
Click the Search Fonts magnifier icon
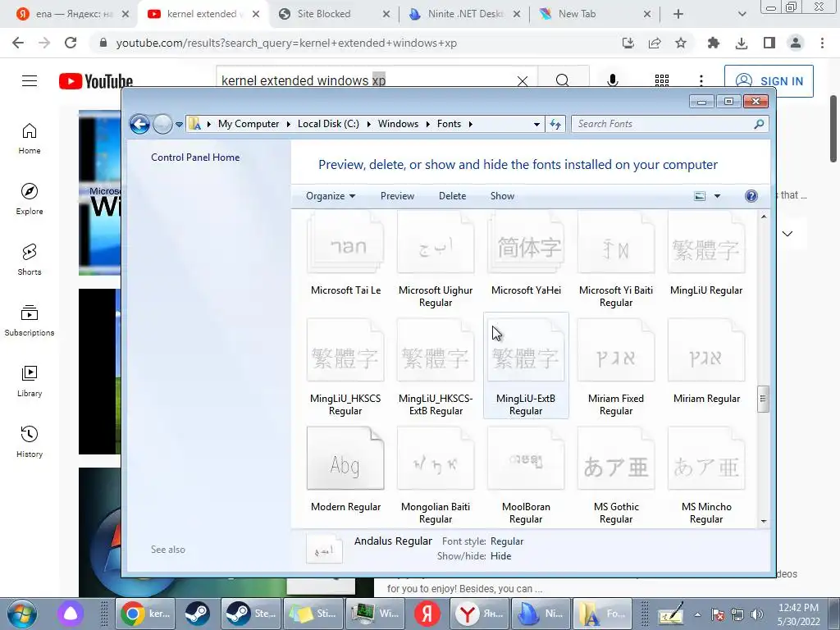click(x=759, y=124)
